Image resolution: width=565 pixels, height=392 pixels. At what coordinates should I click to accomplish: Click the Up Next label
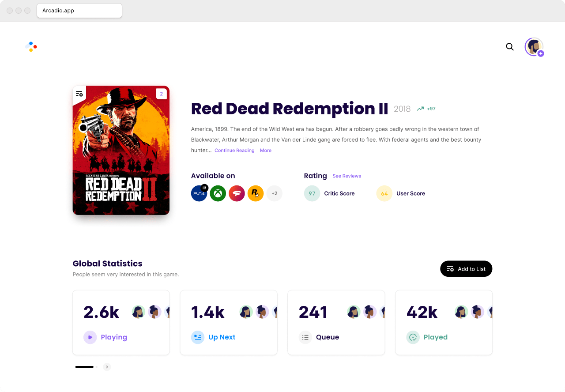tap(222, 337)
